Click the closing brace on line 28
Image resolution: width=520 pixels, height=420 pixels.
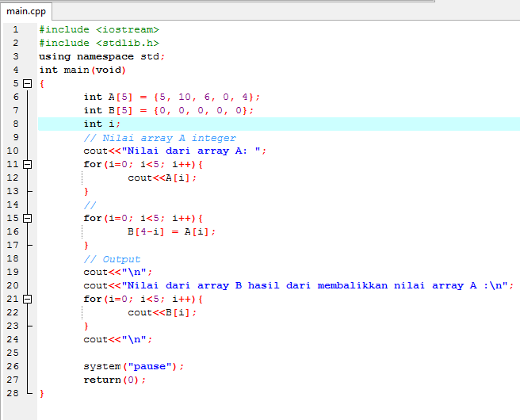tap(42, 394)
